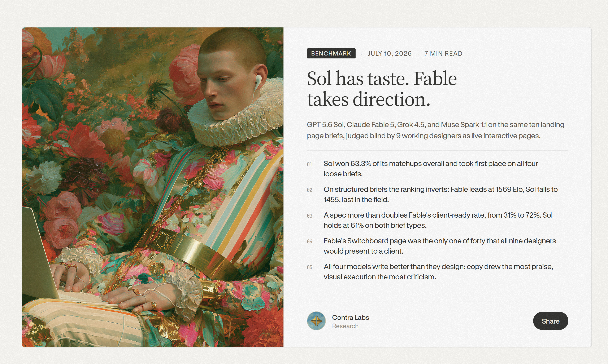Open the painted portrait hero image
Screen dimensions: 608x364
click(153, 187)
